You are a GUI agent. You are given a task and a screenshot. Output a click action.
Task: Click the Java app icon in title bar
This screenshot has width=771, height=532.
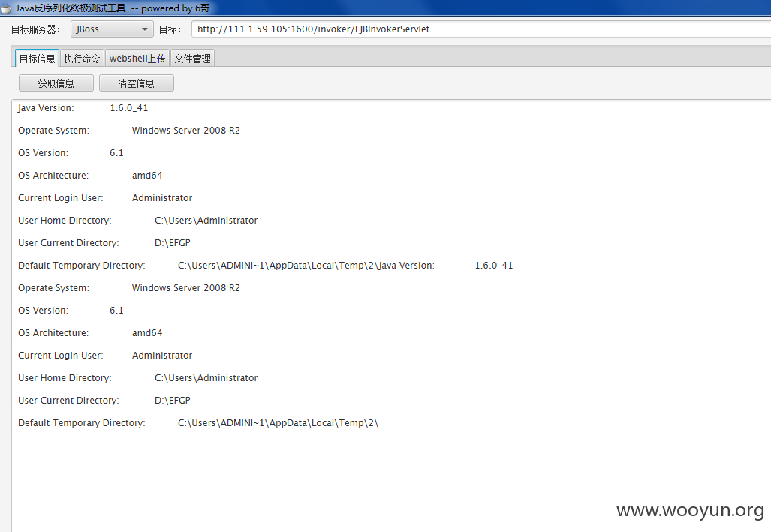pyautogui.click(x=6, y=8)
